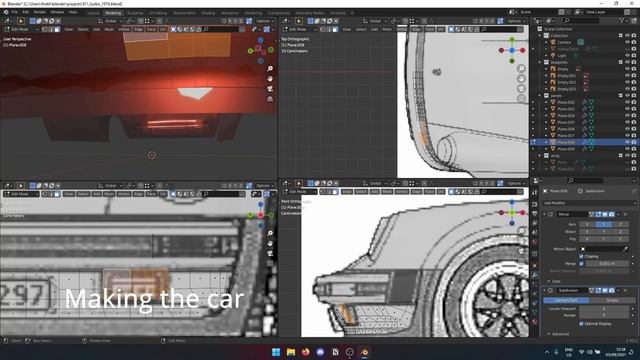This screenshot has width=640, height=360.
Task: Toggle Clipping checkbox in Mirror modifier
Action: click(x=581, y=256)
